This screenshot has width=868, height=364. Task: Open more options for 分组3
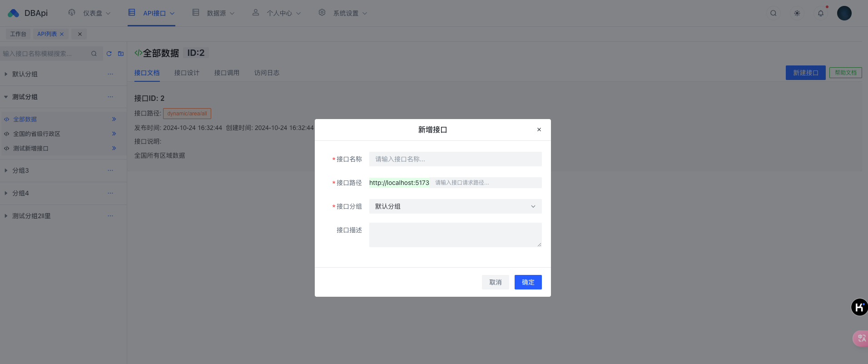[110, 170]
